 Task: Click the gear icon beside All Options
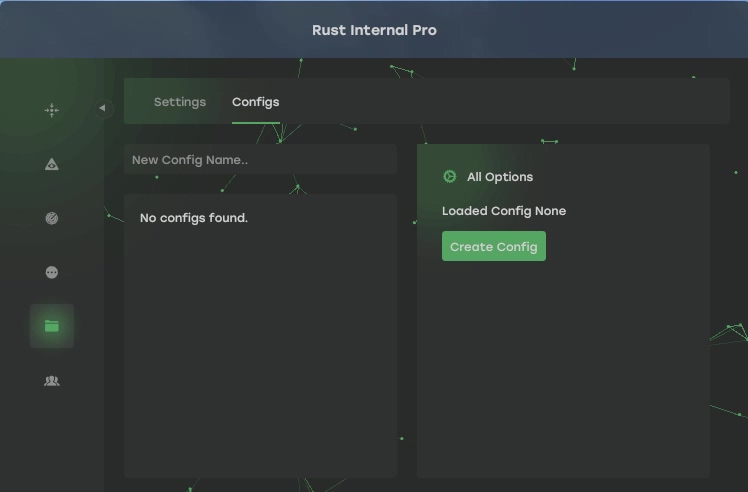(x=450, y=177)
